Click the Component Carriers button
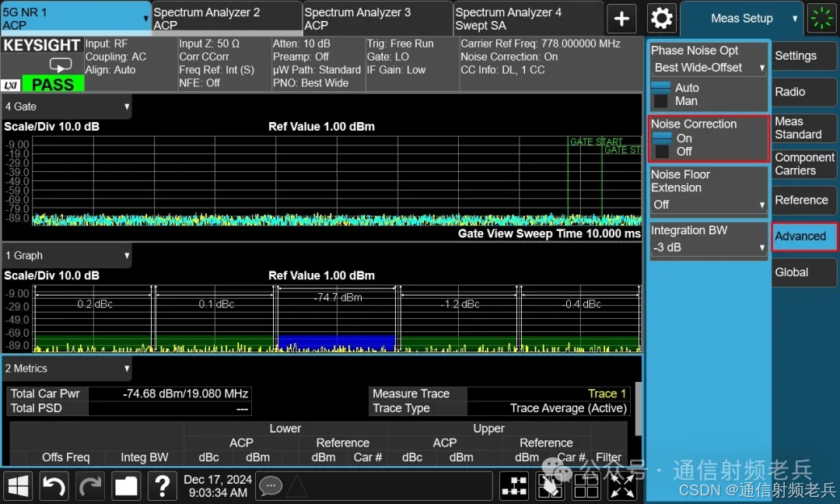The image size is (840, 504). [x=804, y=164]
